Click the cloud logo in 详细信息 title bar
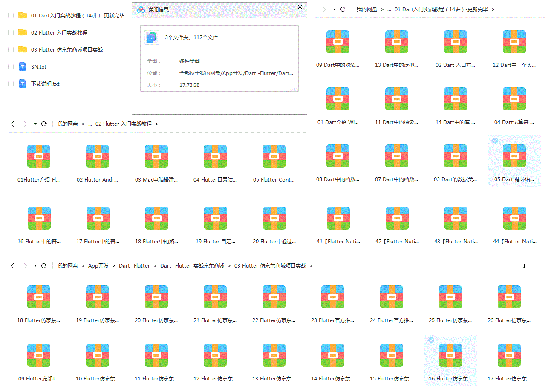 coord(141,9)
